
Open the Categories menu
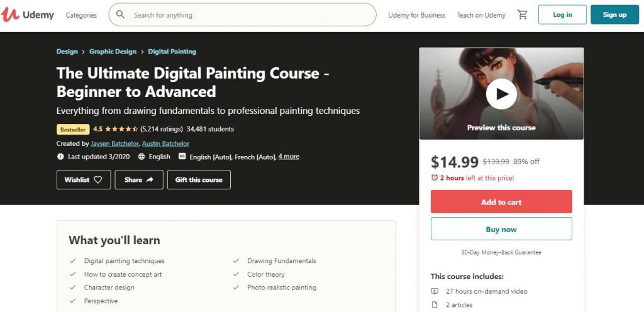pos(81,15)
